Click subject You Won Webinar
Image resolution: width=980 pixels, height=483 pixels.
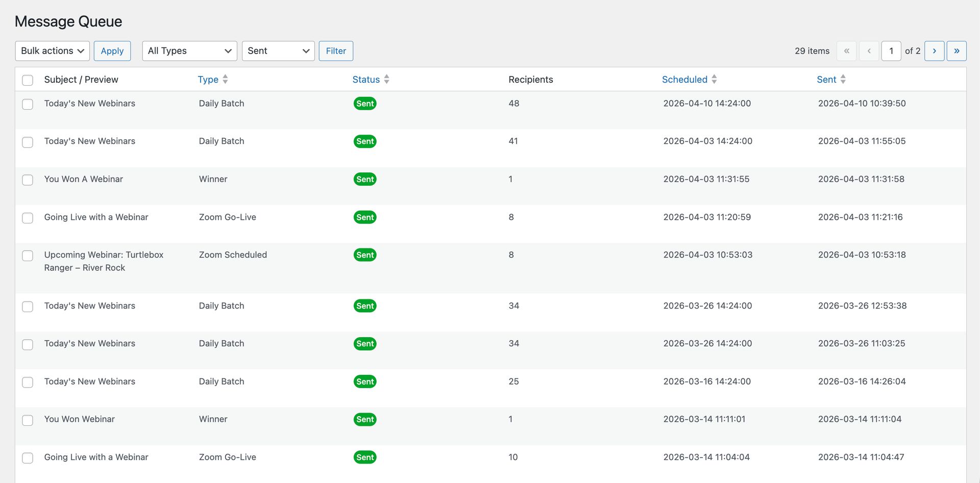tap(80, 419)
